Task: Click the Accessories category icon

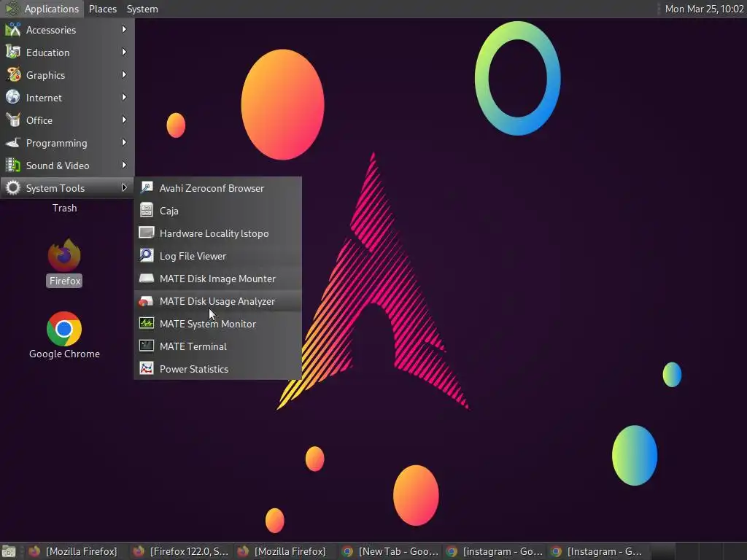Action: point(13,29)
